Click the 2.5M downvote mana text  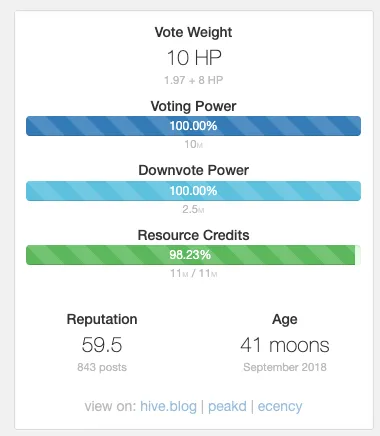[193, 209]
